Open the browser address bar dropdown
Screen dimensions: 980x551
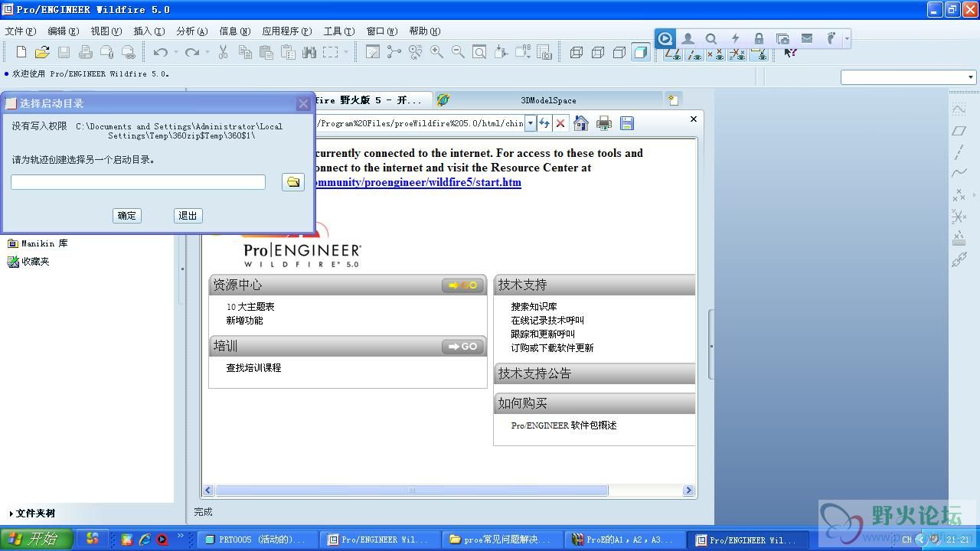point(530,123)
